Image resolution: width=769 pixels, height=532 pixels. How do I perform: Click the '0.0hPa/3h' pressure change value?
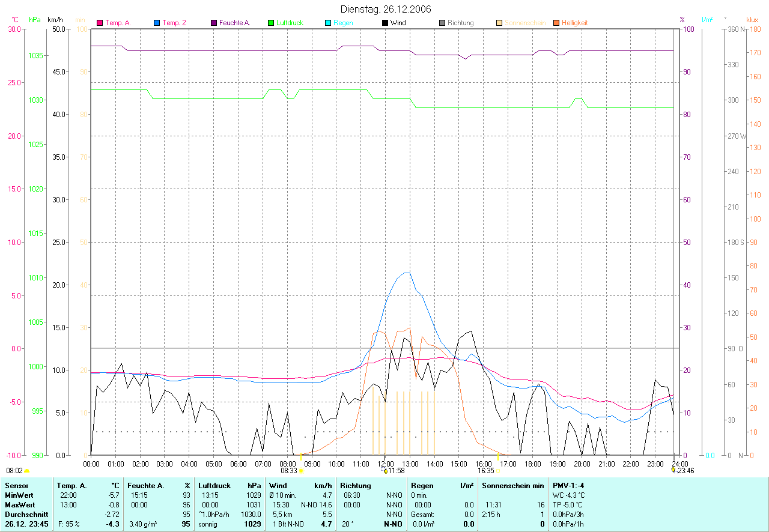568,515
